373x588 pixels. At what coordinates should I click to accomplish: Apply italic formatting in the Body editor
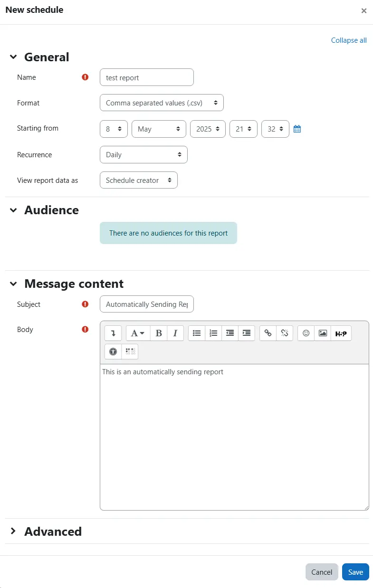175,333
